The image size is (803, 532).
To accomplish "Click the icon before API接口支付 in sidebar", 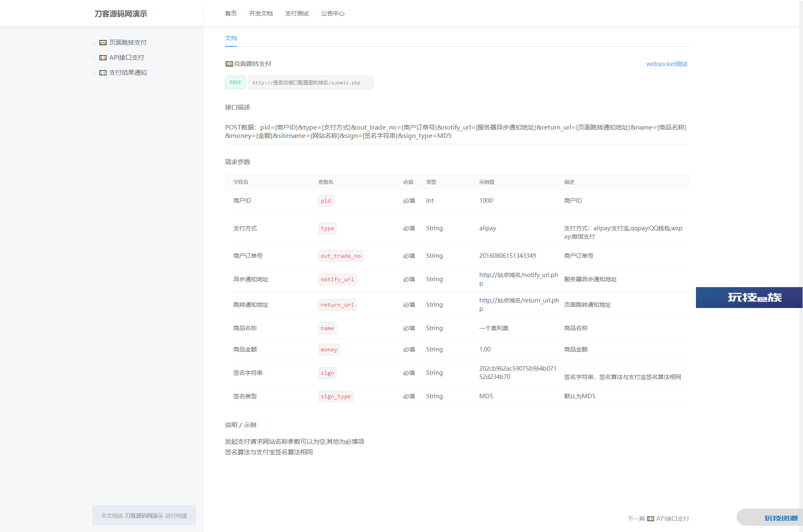I will click(103, 58).
